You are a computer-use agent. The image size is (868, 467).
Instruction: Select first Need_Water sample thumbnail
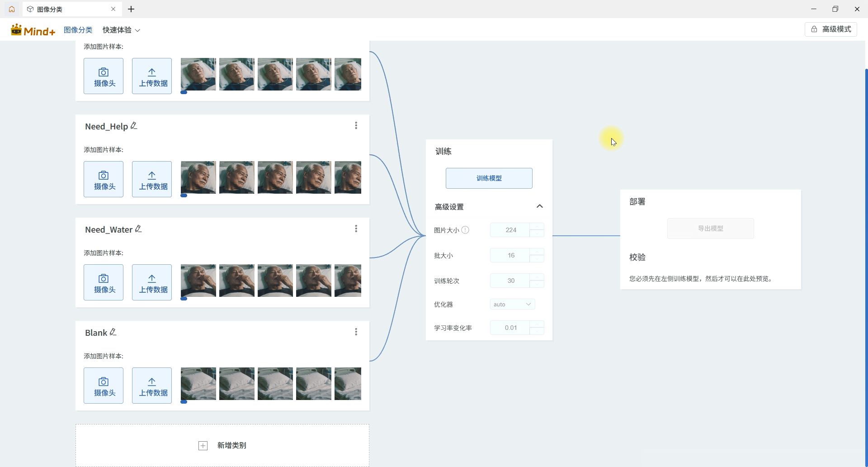(198, 281)
